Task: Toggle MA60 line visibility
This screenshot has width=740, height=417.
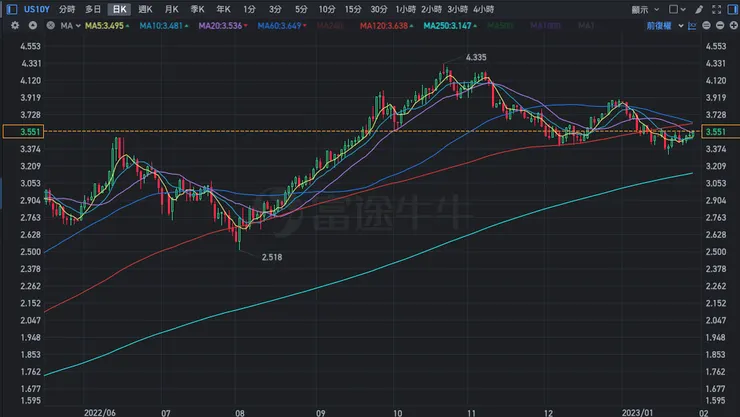Action: [282, 25]
